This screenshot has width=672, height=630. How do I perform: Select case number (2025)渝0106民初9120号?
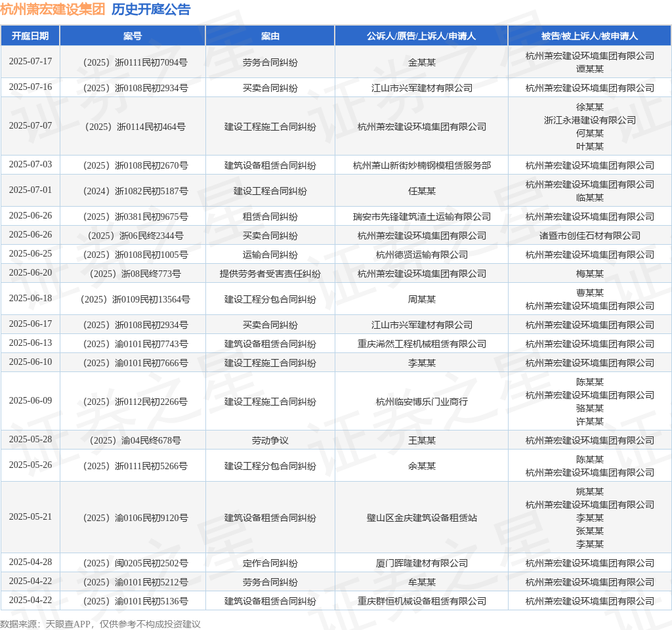pyautogui.click(x=135, y=518)
